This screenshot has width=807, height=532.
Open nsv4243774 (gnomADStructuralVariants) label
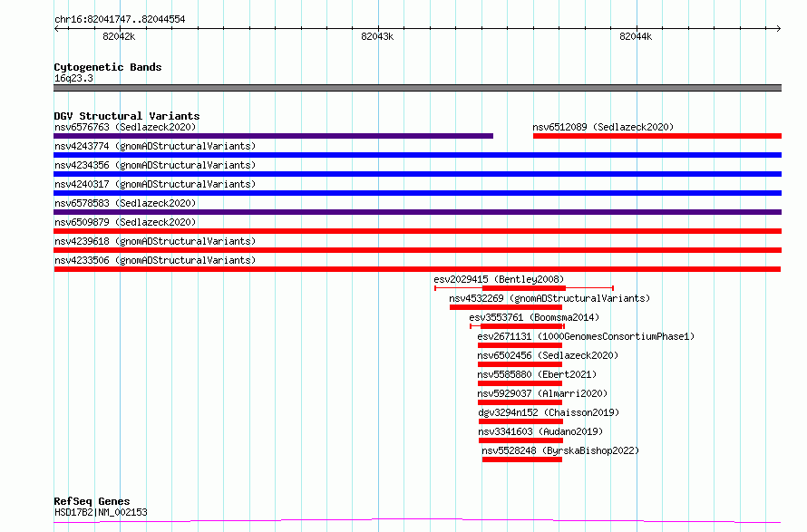click(x=155, y=146)
